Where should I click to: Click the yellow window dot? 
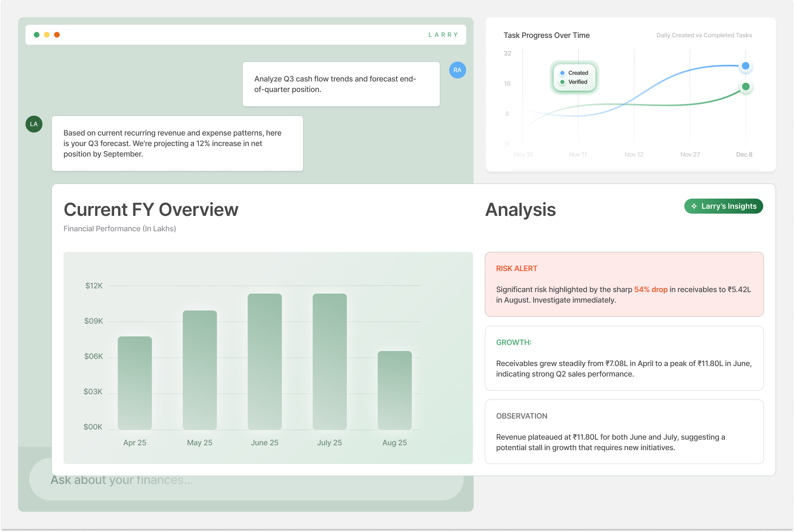tap(47, 35)
